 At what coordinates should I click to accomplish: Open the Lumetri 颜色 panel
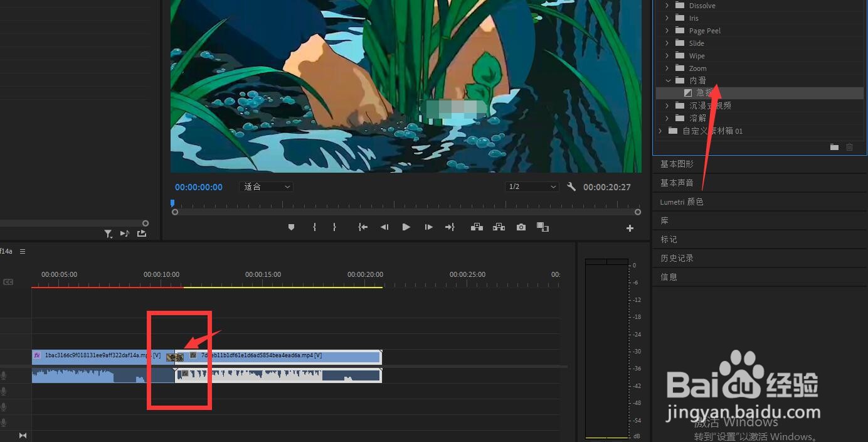[682, 202]
